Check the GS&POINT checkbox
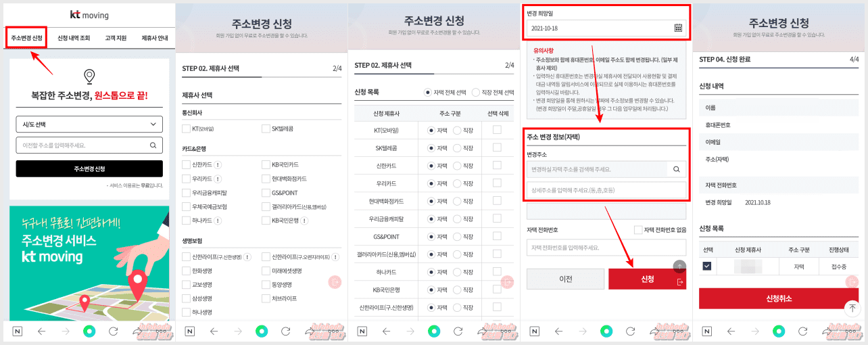Screen dimensions: 868x345 pos(266,193)
